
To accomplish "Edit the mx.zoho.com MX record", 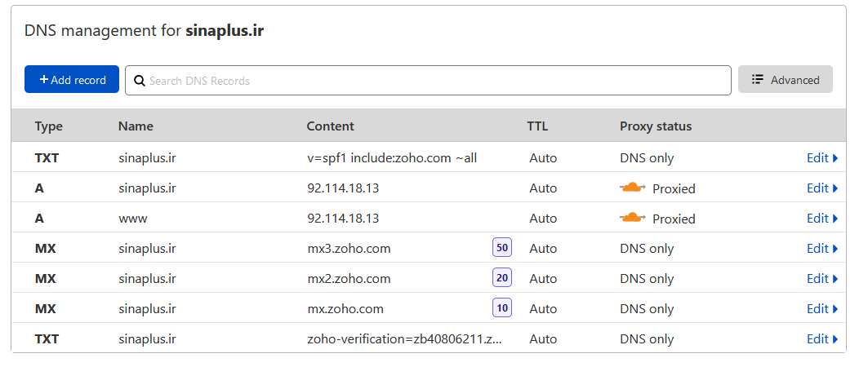I will pyautogui.click(x=821, y=308).
